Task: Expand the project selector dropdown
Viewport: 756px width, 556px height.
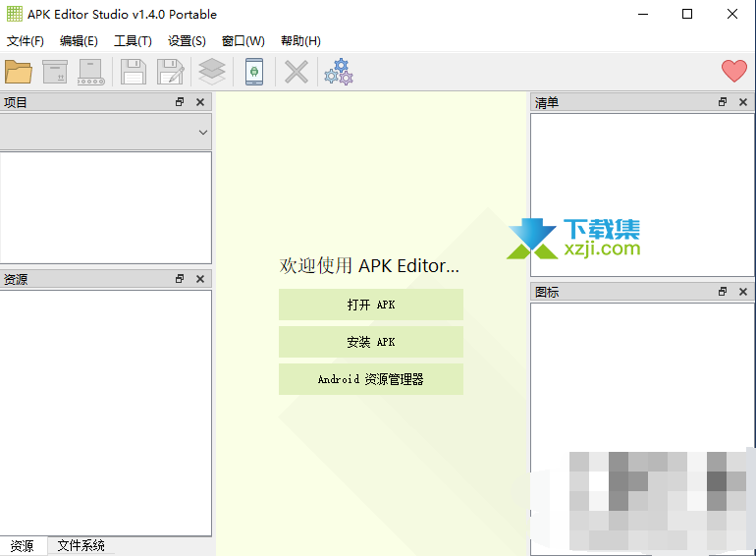Action: click(x=203, y=132)
